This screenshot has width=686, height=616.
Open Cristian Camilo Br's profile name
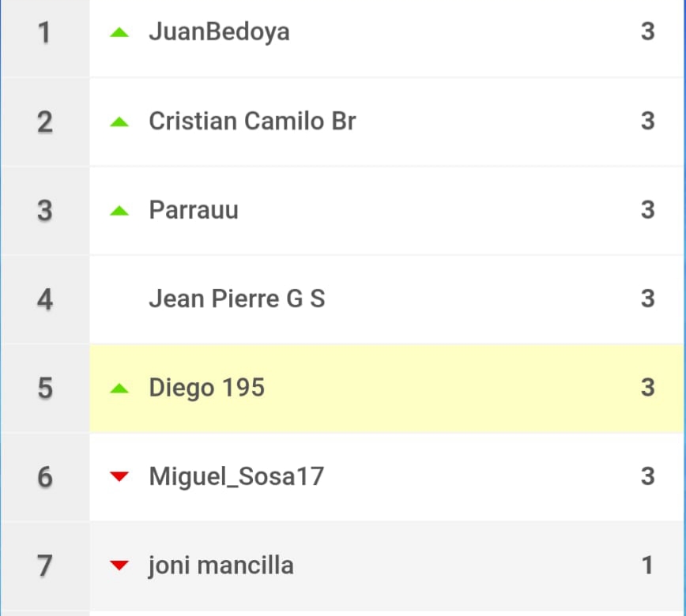pos(252,121)
